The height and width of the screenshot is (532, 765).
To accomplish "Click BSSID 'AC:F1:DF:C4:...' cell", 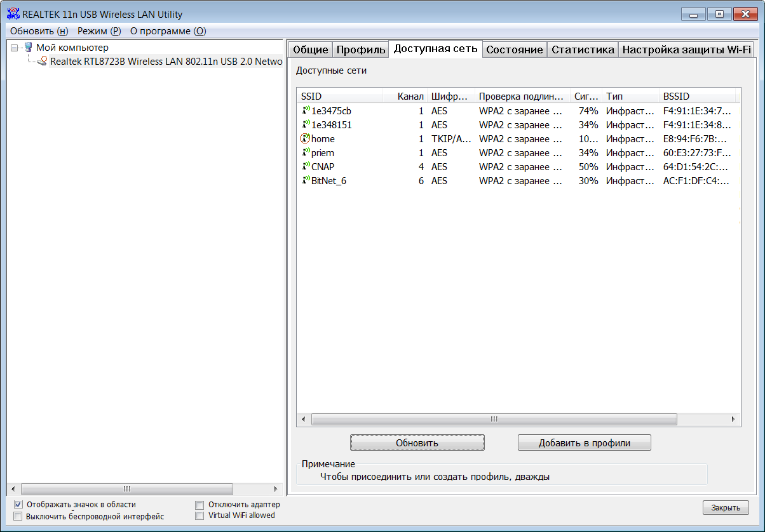I will (697, 181).
